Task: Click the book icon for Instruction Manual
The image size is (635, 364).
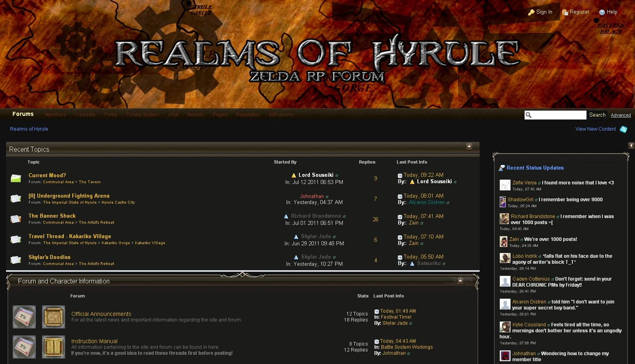Action: pos(53,347)
